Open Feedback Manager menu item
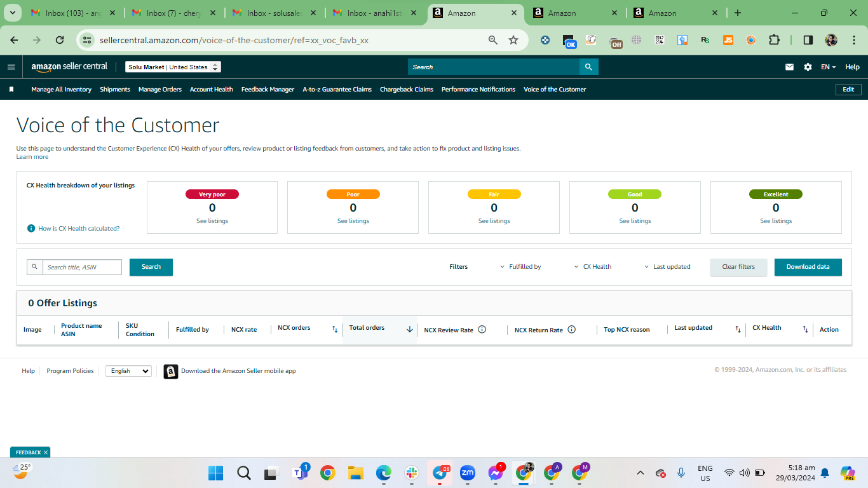This screenshot has width=868, height=488. click(268, 90)
